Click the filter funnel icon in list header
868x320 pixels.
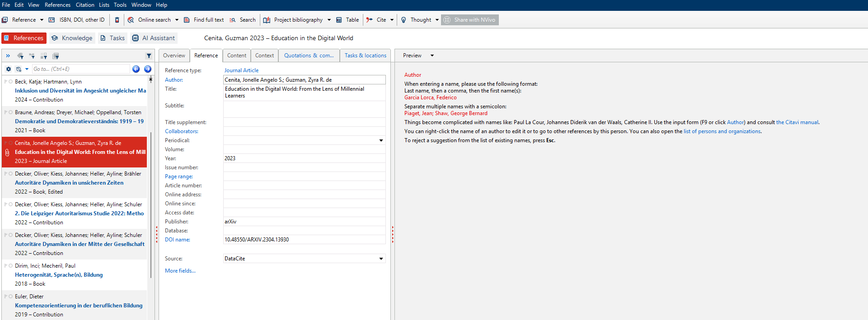pos(149,56)
